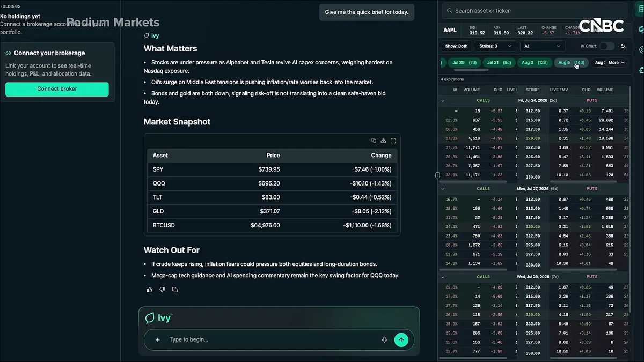Toggle the IV Chart switch
The width and height of the screenshot is (644, 362).
[607, 46]
